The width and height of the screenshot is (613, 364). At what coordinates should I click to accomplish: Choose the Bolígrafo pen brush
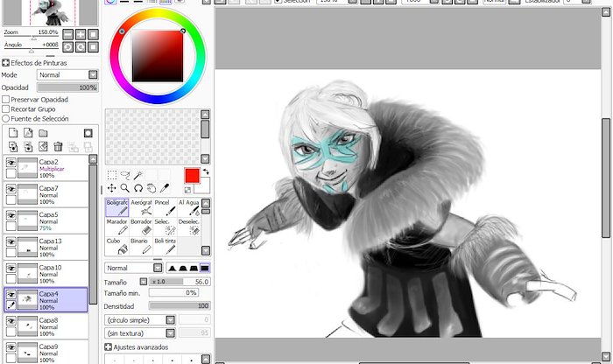116,207
